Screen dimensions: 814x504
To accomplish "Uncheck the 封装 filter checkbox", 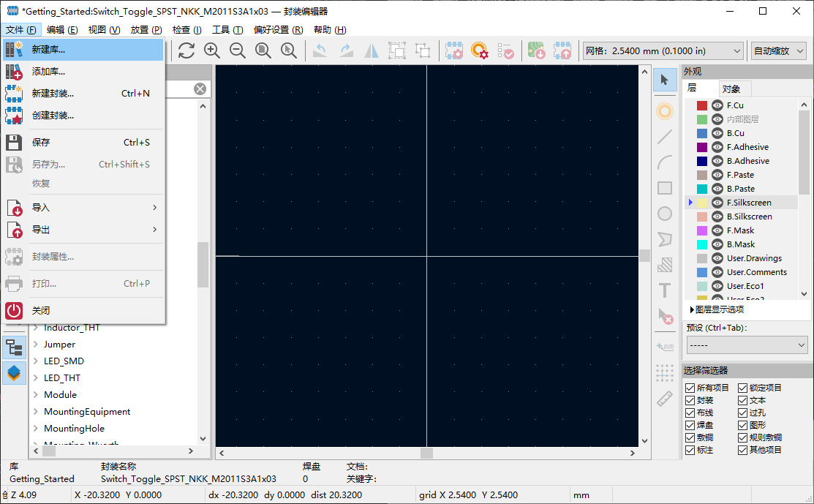I will pos(690,400).
